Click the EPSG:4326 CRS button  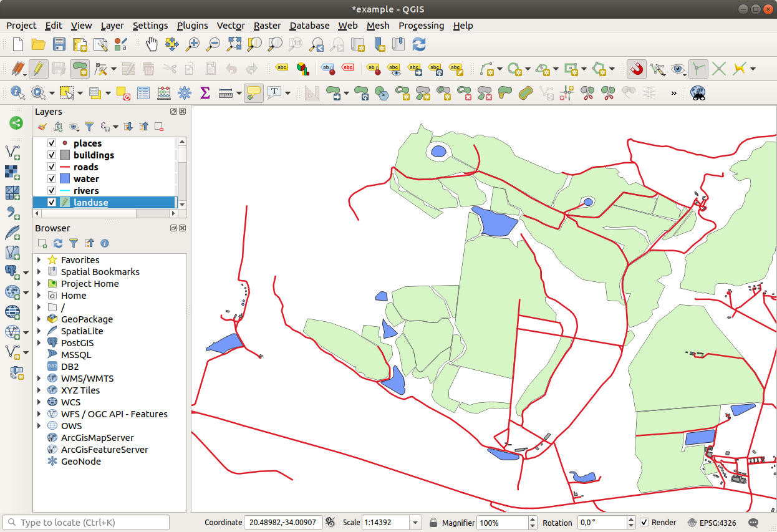pyautogui.click(x=712, y=523)
